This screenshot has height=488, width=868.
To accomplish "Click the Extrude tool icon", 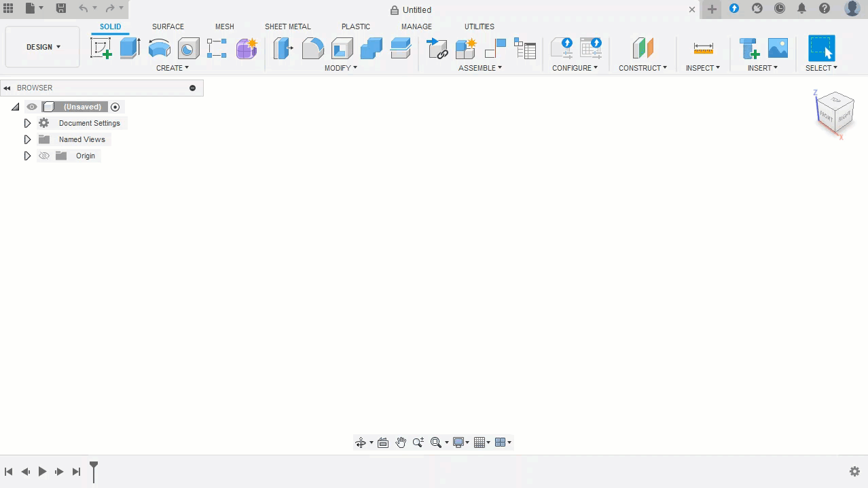I will point(130,48).
